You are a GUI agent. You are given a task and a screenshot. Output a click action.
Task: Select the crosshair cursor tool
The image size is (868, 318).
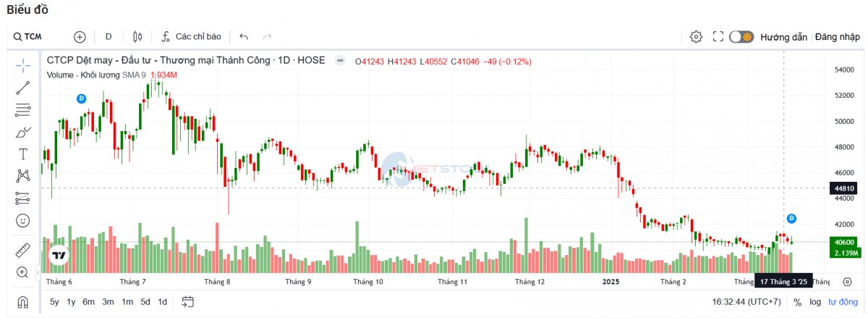coord(23,65)
